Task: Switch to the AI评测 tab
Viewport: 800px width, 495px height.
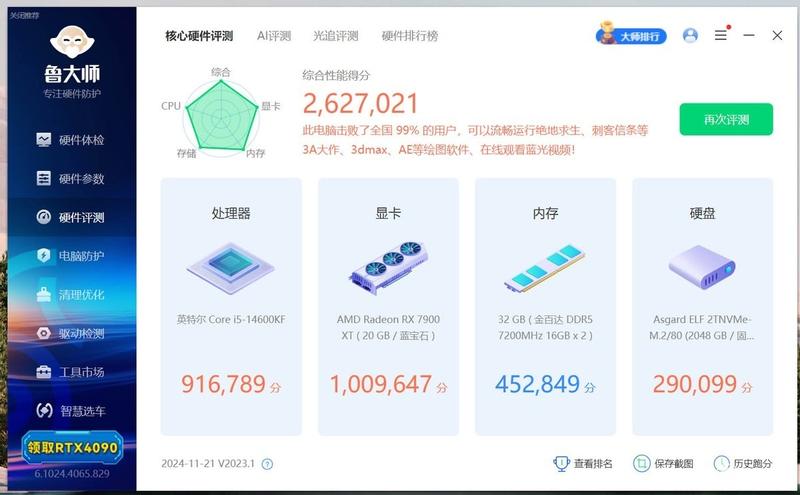Action: pos(274,36)
